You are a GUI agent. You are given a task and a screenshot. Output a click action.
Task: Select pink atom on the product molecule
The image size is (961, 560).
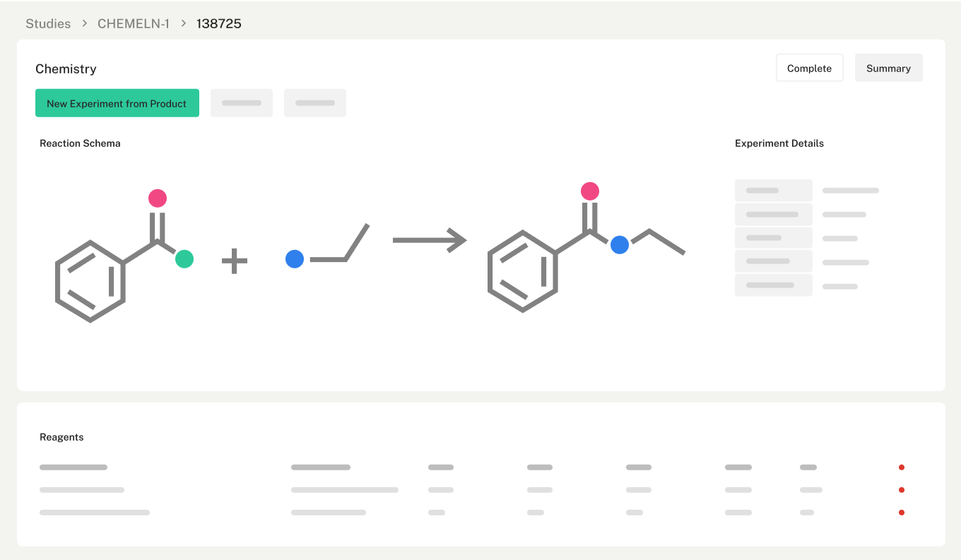590,191
